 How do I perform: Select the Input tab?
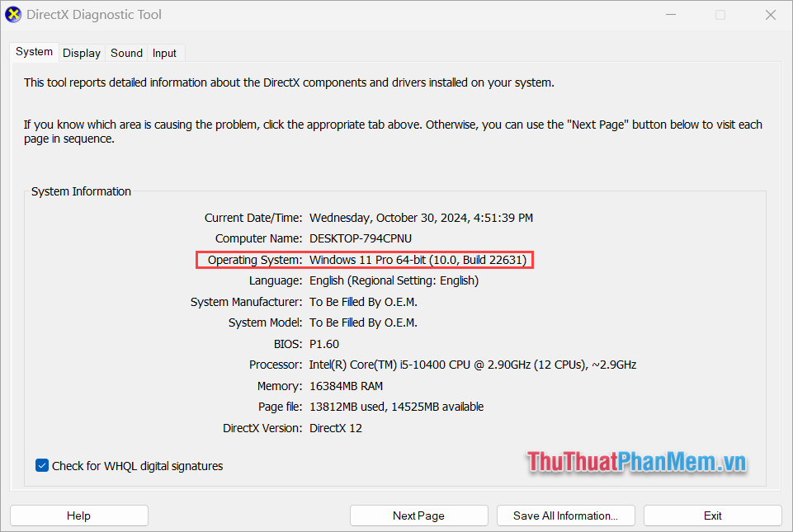[164, 52]
